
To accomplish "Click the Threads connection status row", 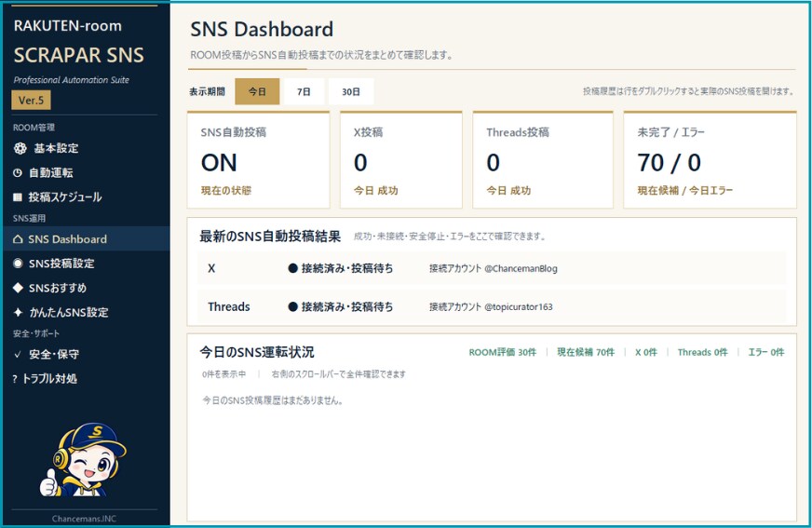I will coord(492,307).
